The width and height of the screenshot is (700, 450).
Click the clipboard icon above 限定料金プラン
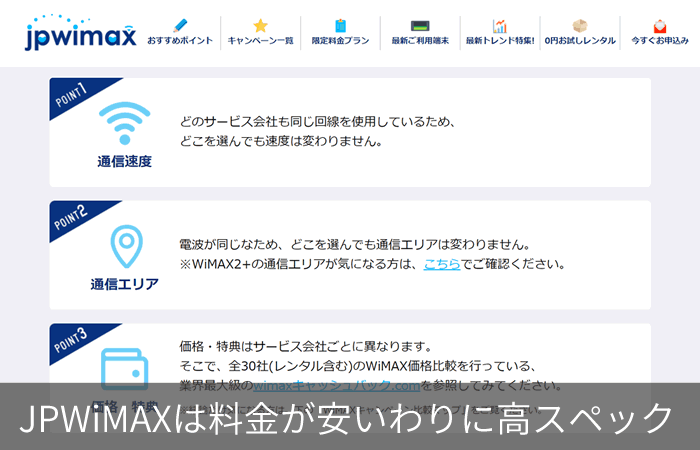tap(340, 25)
